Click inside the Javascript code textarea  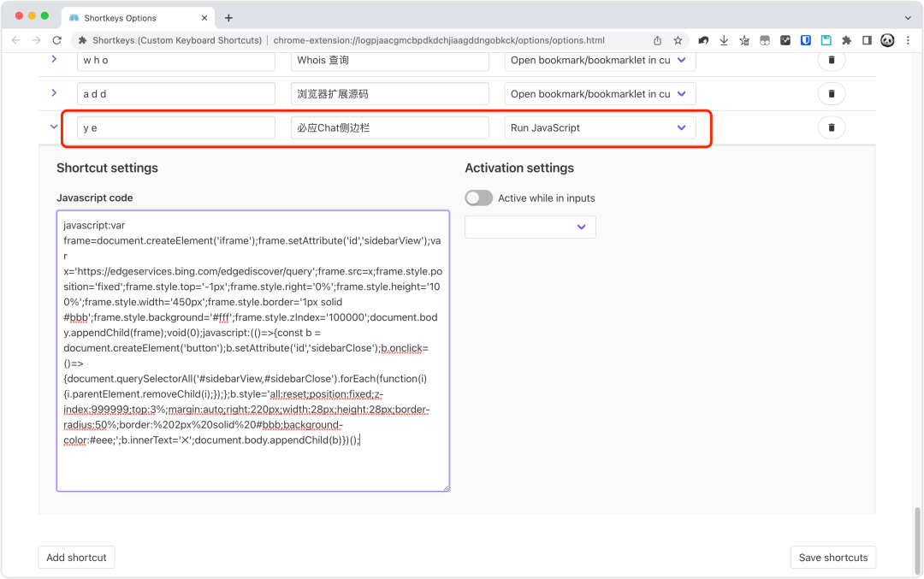pyautogui.click(x=252, y=351)
